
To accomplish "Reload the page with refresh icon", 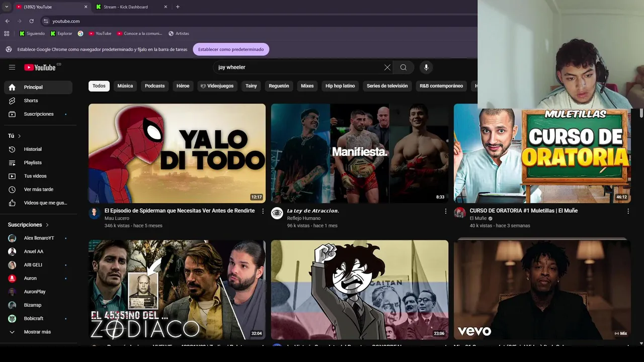I will pos(31,21).
